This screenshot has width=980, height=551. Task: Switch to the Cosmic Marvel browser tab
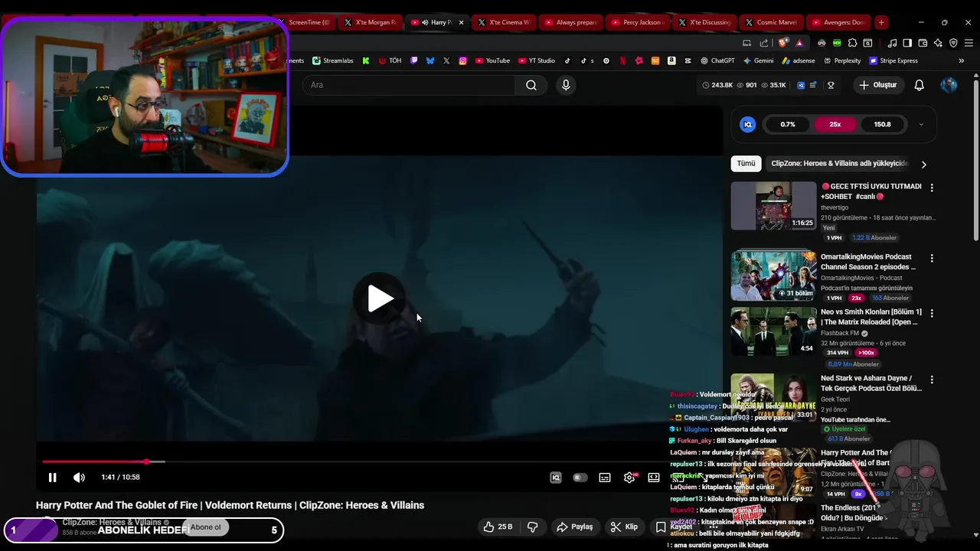771,22
